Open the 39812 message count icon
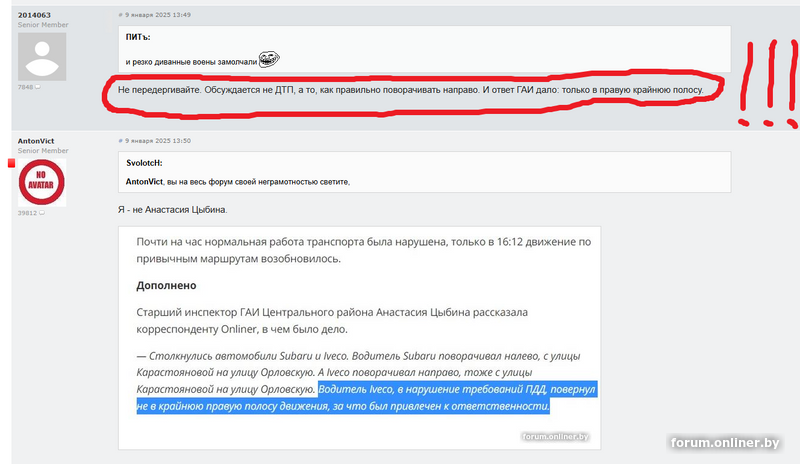This screenshot has width=800, height=464. [x=41, y=213]
